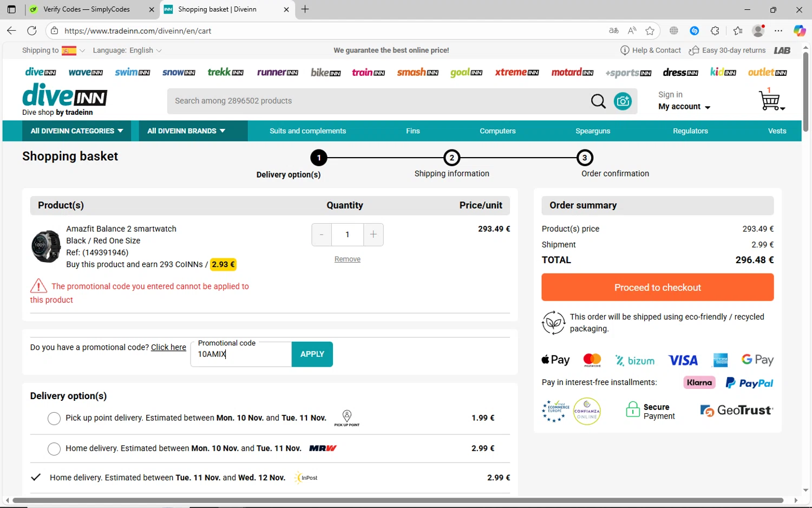This screenshot has width=812, height=508.
Task: Expand Language English dropdown
Action: click(127, 50)
